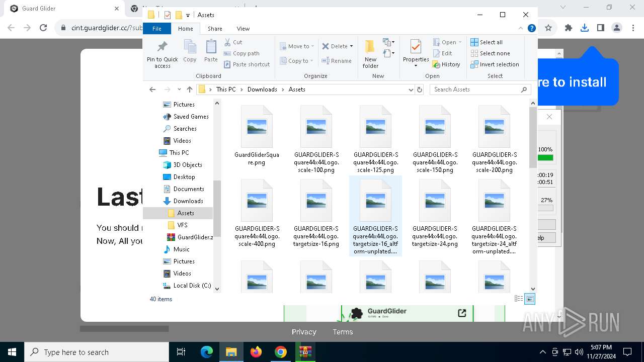
Task: Click Invert selection in ribbon
Action: pos(495,64)
